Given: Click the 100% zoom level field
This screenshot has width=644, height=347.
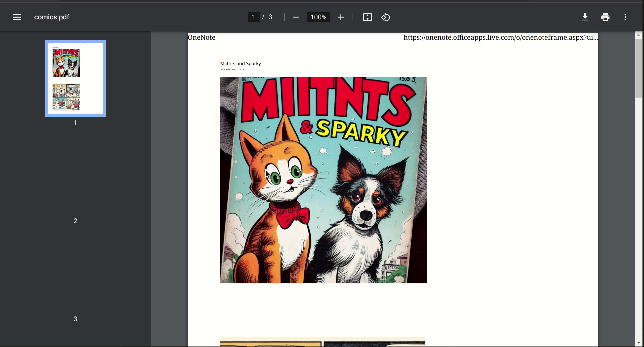Looking at the screenshot, I should [318, 17].
